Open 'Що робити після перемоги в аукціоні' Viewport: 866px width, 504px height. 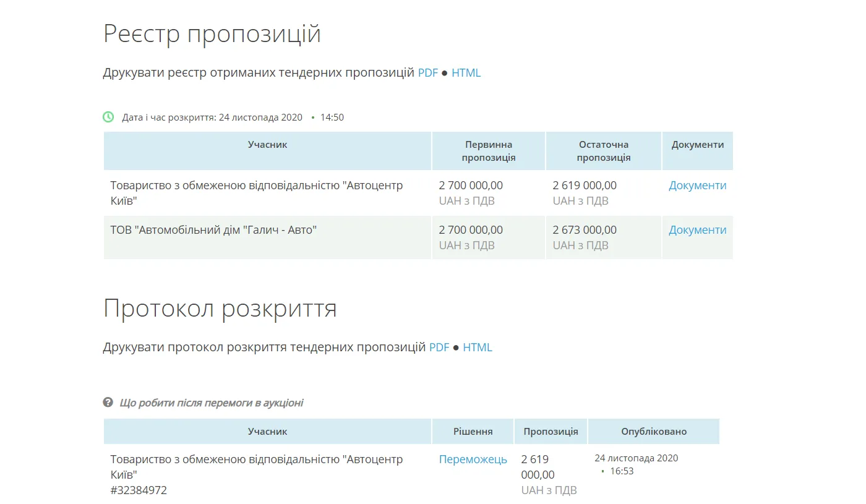[x=212, y=403]
